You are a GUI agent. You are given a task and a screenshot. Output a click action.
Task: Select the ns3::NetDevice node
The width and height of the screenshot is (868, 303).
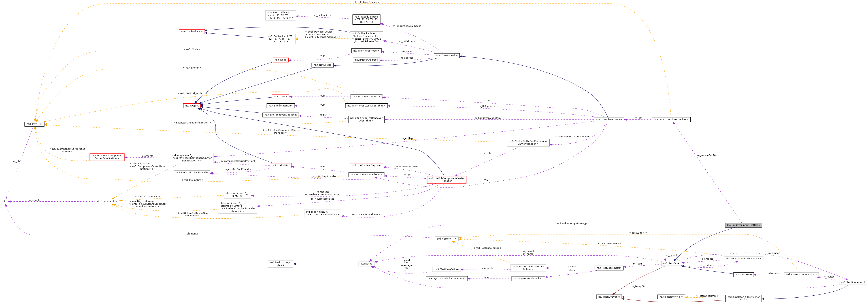pos(322,65)
